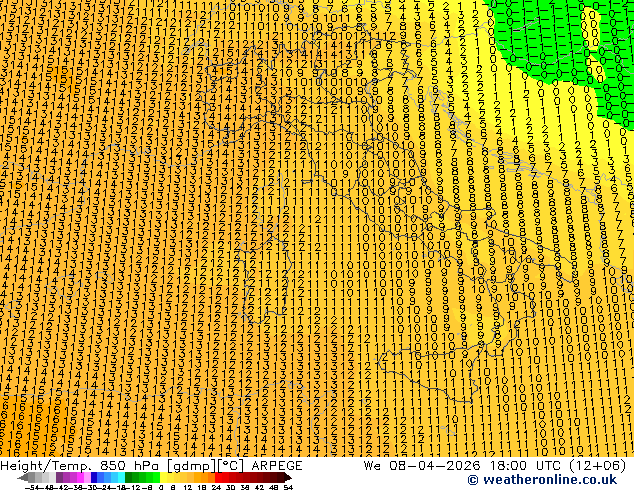Click the "Height/Temp." title text

45,466
